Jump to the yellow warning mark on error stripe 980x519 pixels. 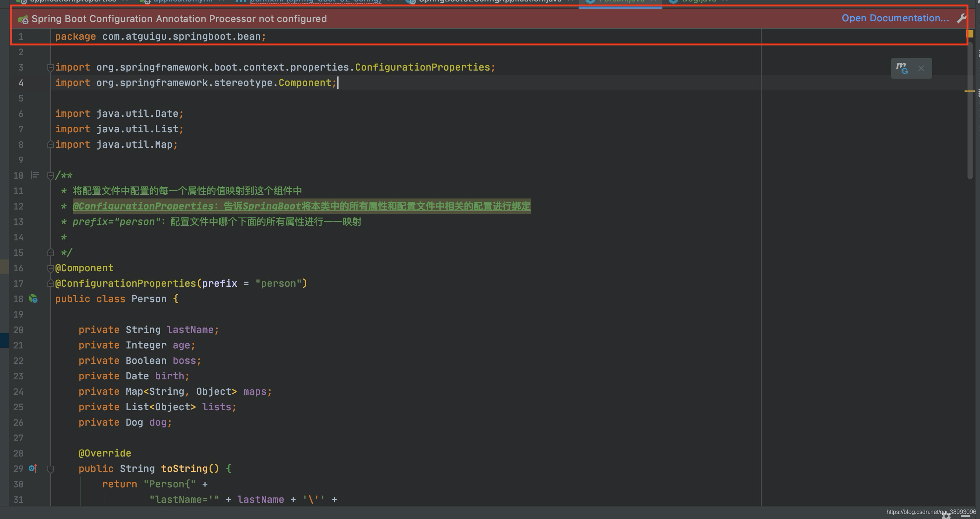pyautogui.click(x=970, y=91)
